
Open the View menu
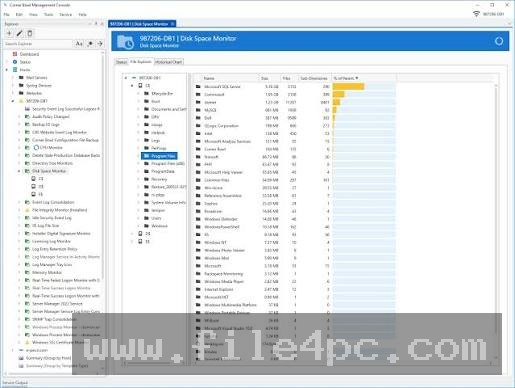tap(33, 15)
